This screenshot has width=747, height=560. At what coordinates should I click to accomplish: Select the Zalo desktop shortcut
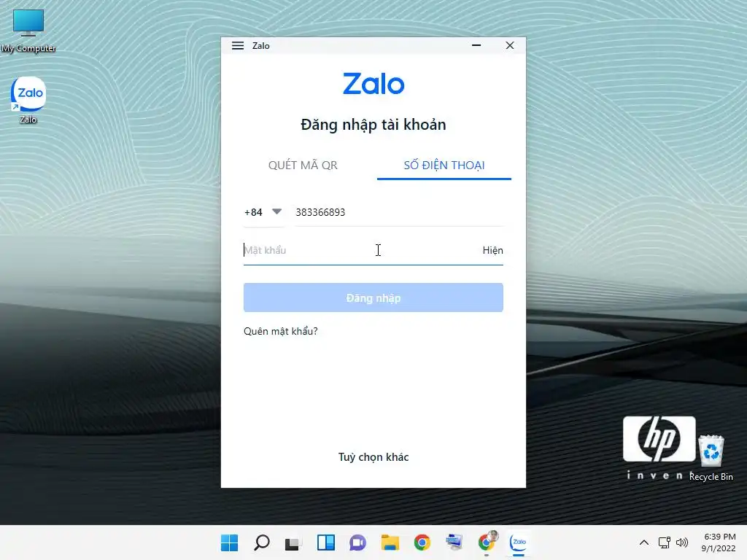point(28,101)
